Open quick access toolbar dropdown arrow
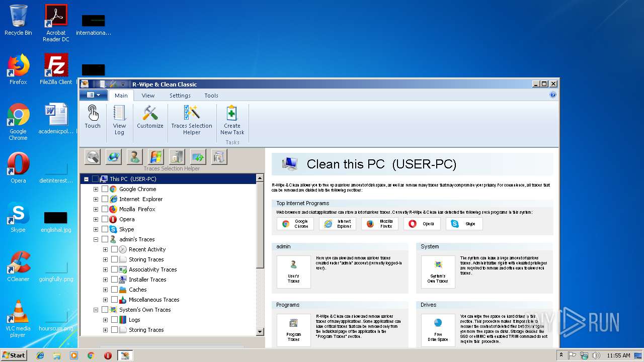Image resolution: width=644 pixels, height=362 pixels. (x=123, y=84)
